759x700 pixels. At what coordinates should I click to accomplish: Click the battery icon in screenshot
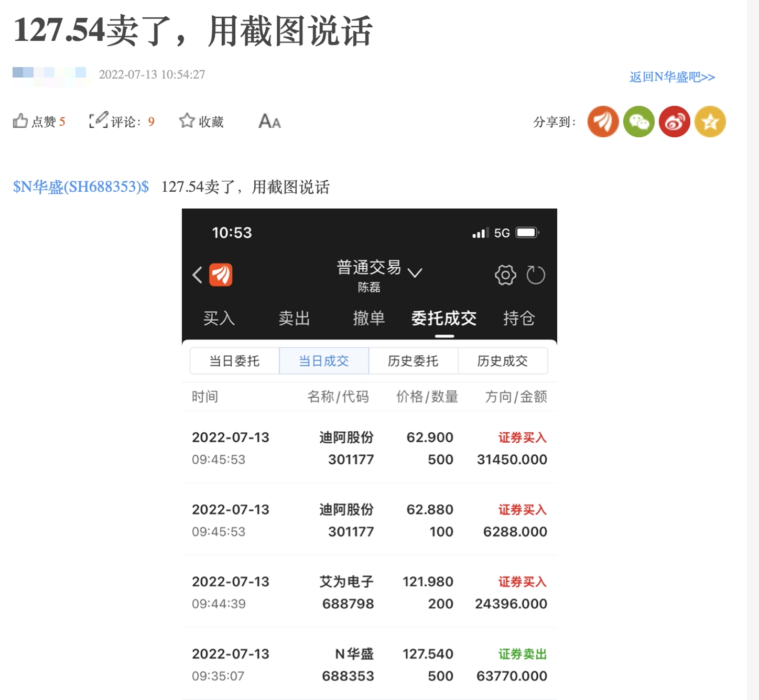click(x=527, y=233)
